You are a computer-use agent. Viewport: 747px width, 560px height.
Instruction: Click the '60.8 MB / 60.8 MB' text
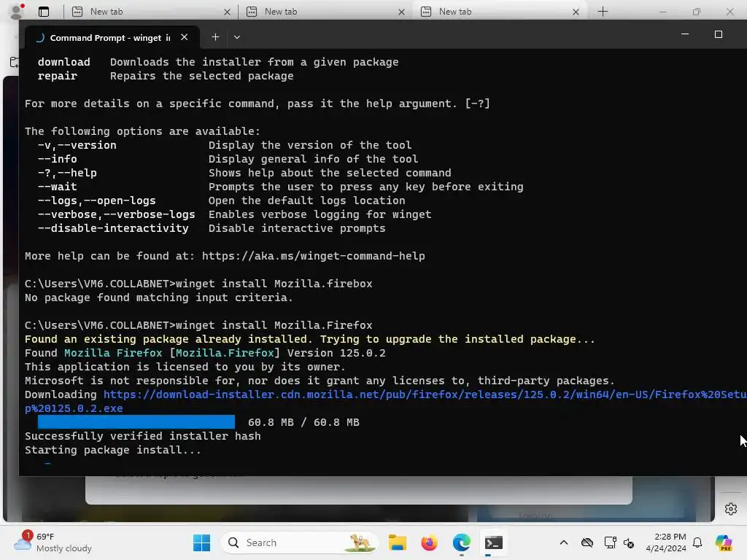coord(303,422)
